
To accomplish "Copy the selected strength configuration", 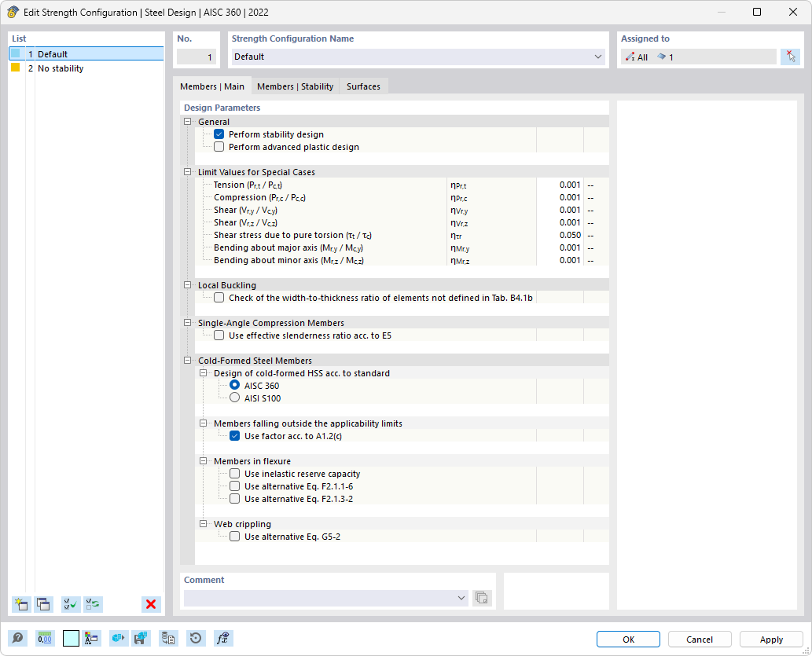I will [43, 604].
